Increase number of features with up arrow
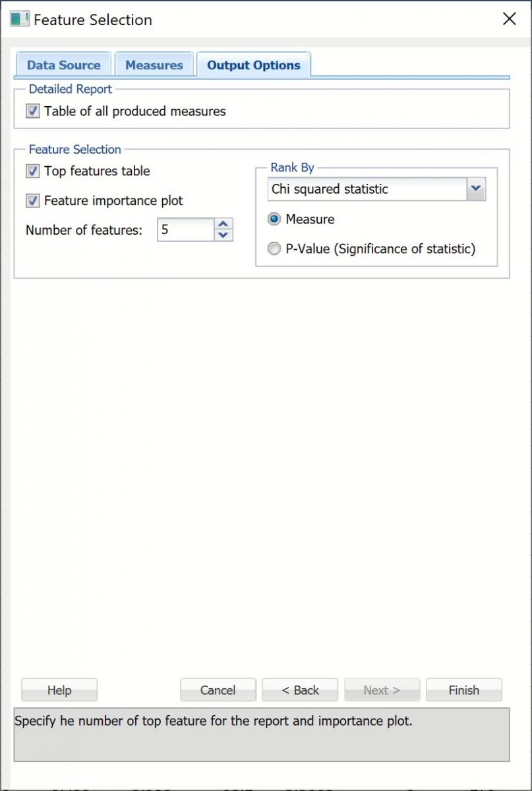Image resolution: width=532 pixels, height=791 pixels. click(x=224, y=224)
